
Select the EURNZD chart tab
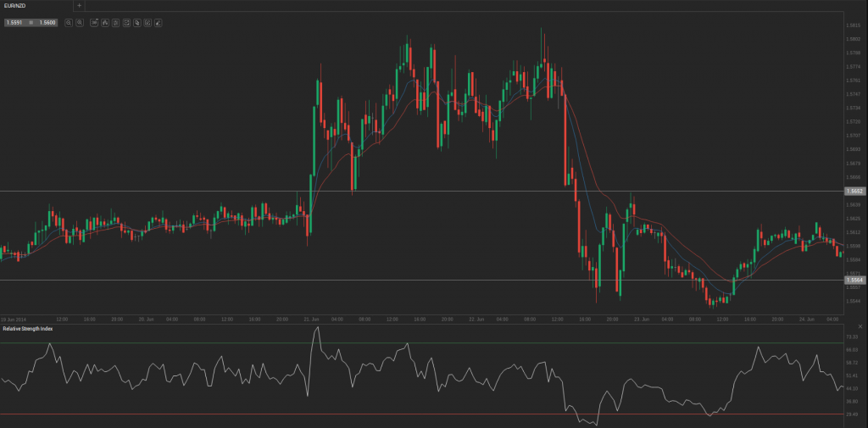[36, 6]
